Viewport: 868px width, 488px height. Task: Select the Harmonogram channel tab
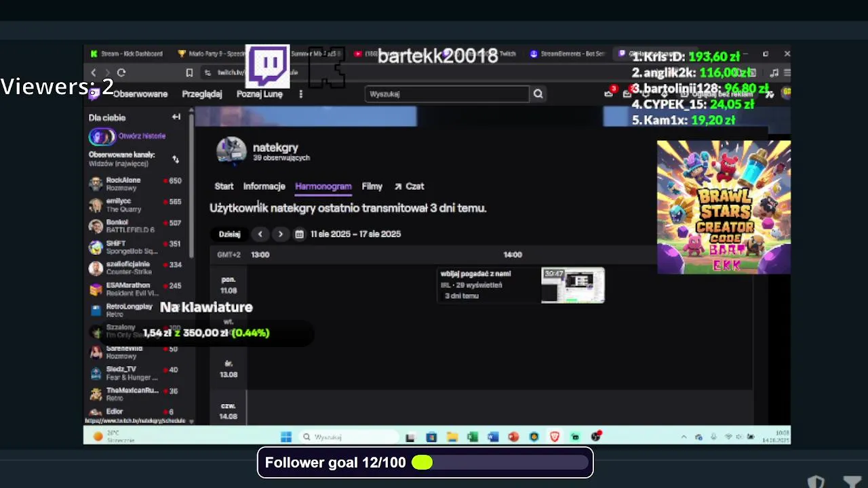[323, 186]
